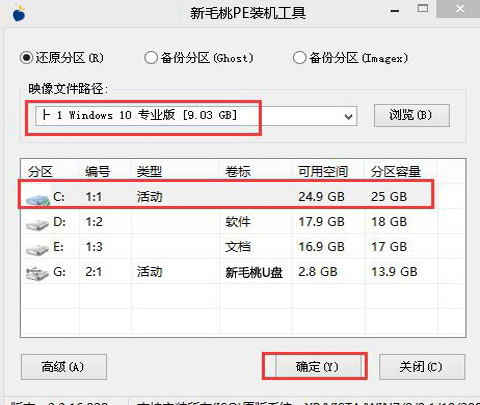The image size is (480, 405).
Task: Click the 确定 (Y) button
Action: coord(318,367)
